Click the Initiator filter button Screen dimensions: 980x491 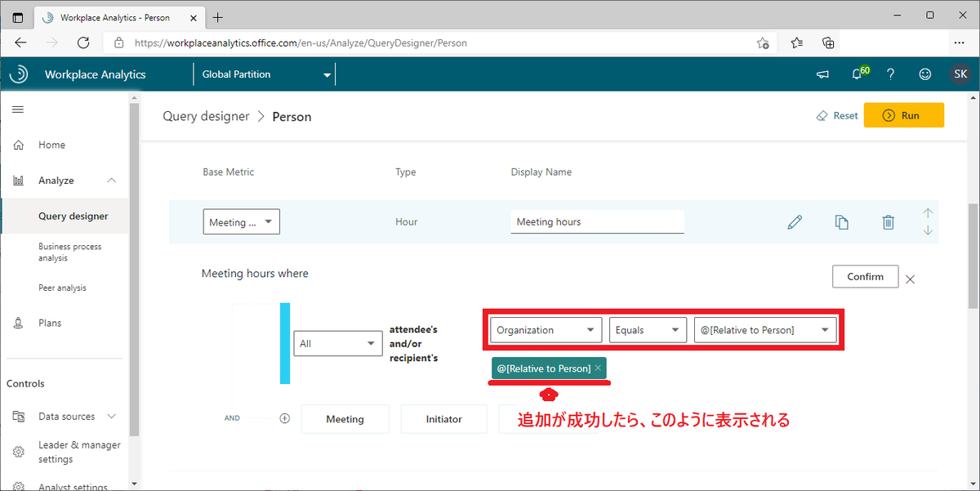coord(443,419)
